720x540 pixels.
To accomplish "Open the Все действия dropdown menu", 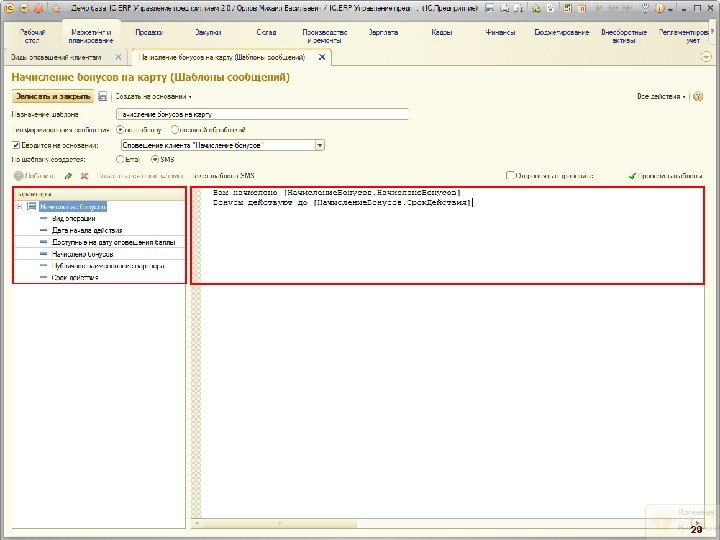I will pyautogui.click(x=661, y=97).
